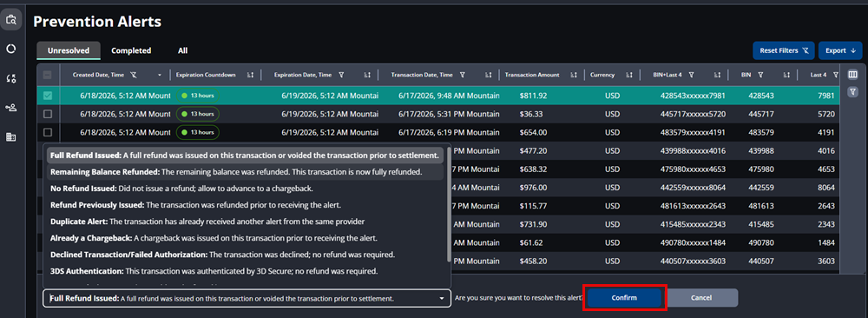This screenshot has width=868, height=318.
Task: Switch to the Completed tab
Action: point(131,50)
